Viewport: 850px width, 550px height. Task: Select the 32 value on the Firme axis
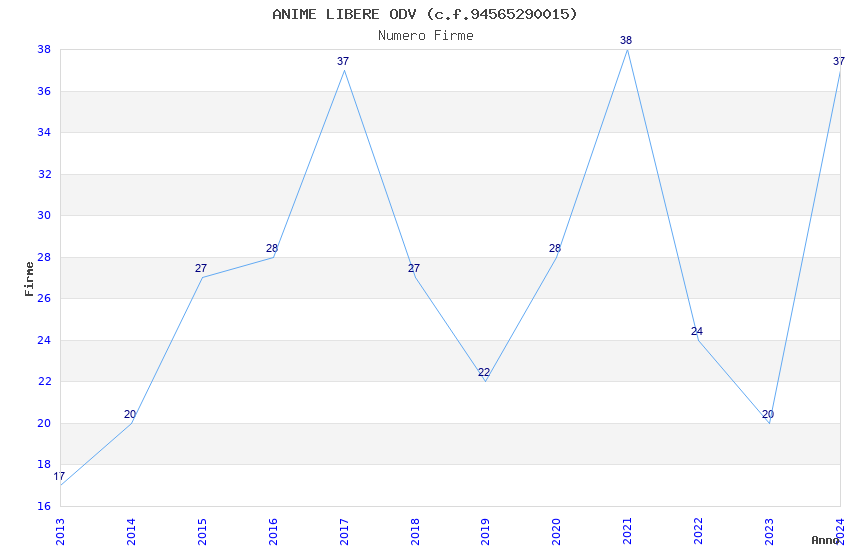click(x=44, y=174)
